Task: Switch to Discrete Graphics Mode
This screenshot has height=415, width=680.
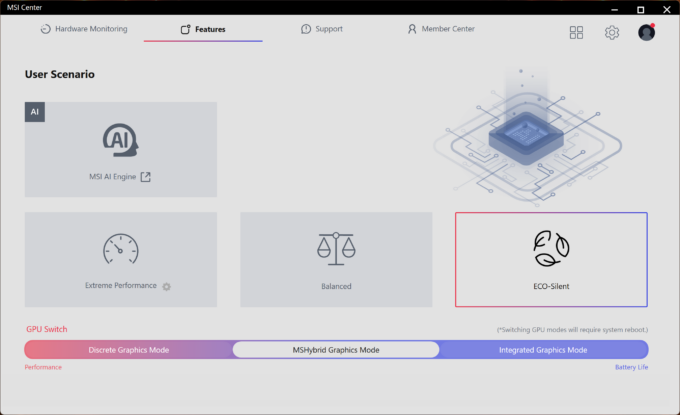Action: click(129, 350)
